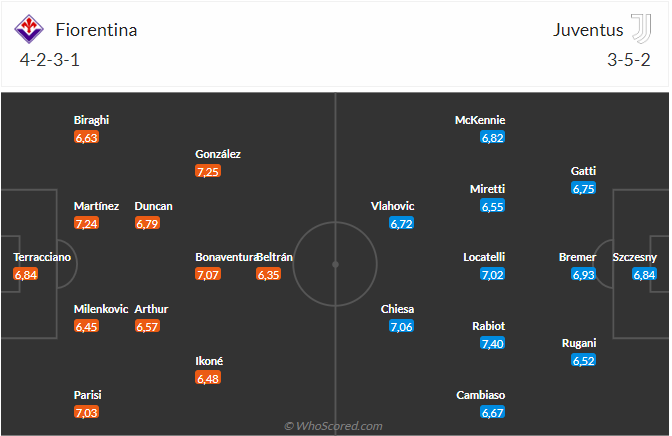
Task: Select Locatelli's 7,02 rating badge
Action: pyautogui.click(x=492, y=274)
